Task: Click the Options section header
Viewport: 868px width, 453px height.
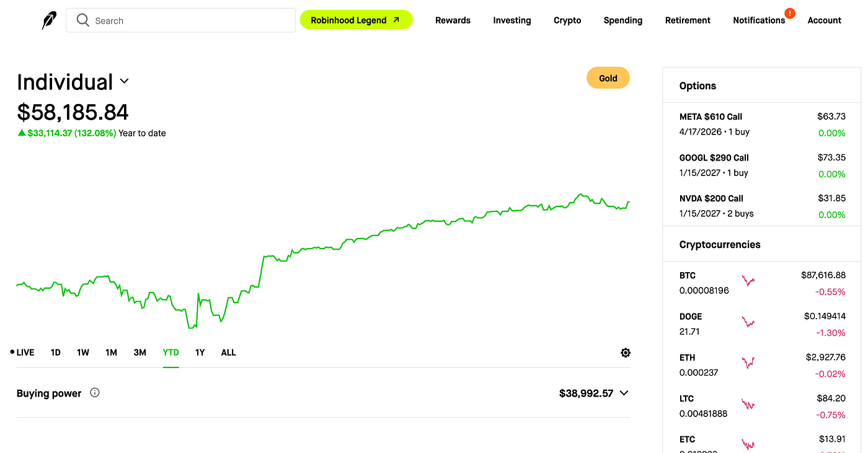Action: pos(697,86)
